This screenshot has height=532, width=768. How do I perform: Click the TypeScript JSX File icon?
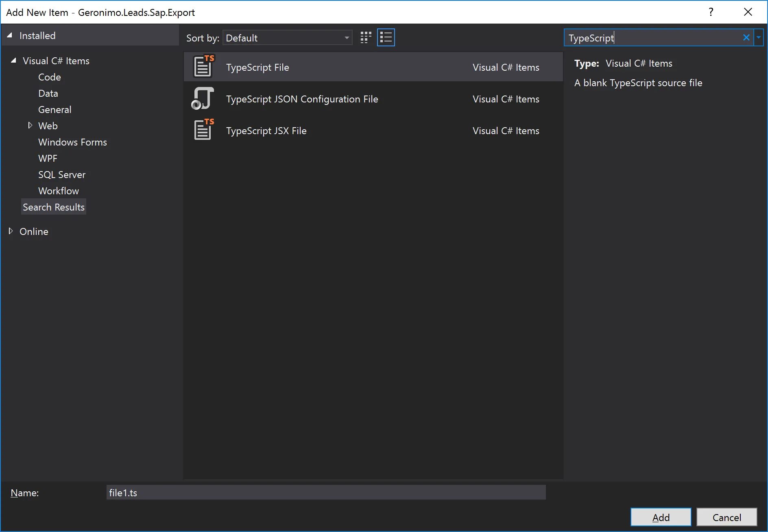[203, 130]
